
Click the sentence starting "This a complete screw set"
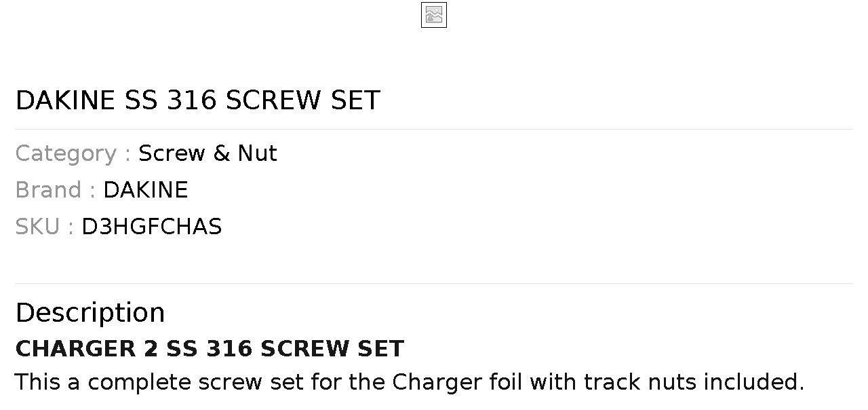click(409, 382)
